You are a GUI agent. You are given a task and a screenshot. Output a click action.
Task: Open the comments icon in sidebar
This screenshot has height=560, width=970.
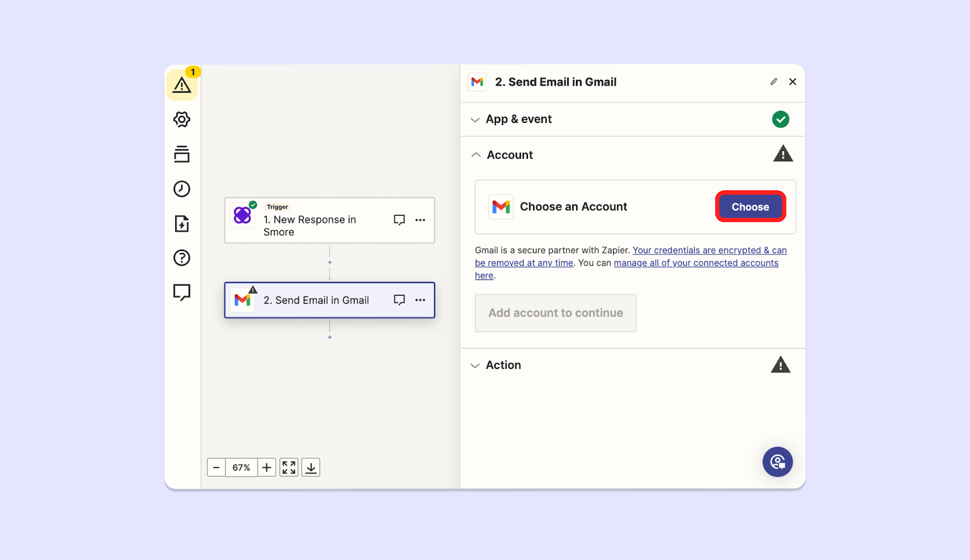[x=182, y=293]
